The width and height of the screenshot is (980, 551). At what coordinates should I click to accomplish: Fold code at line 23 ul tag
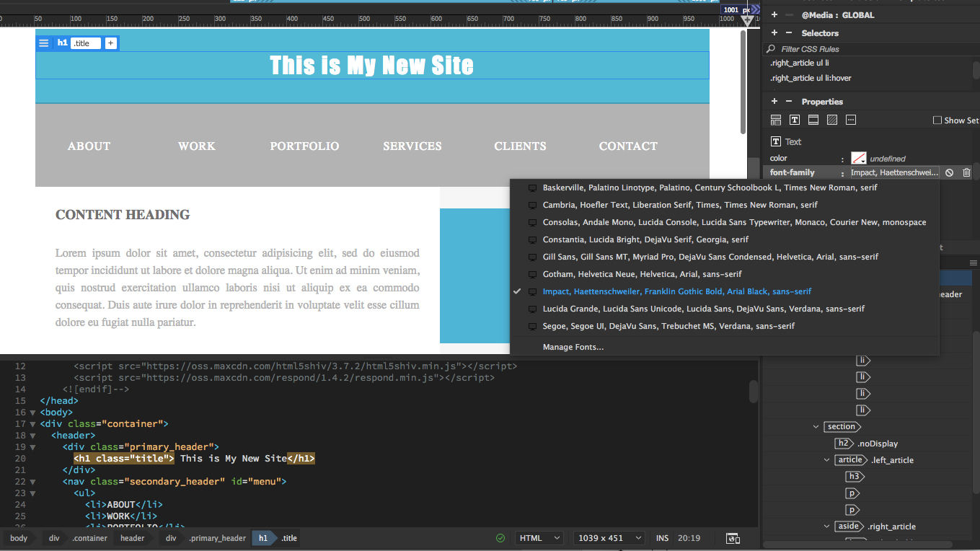(x=32, y=493)
